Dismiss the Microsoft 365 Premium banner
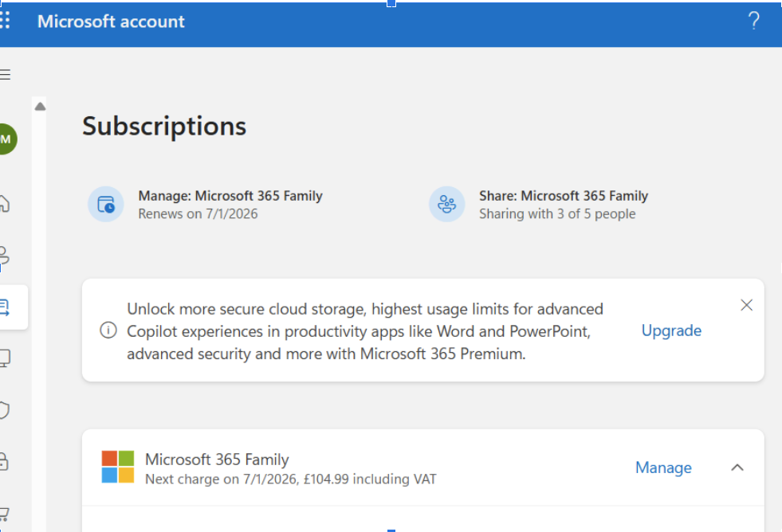782x532 pixels. 746,305
